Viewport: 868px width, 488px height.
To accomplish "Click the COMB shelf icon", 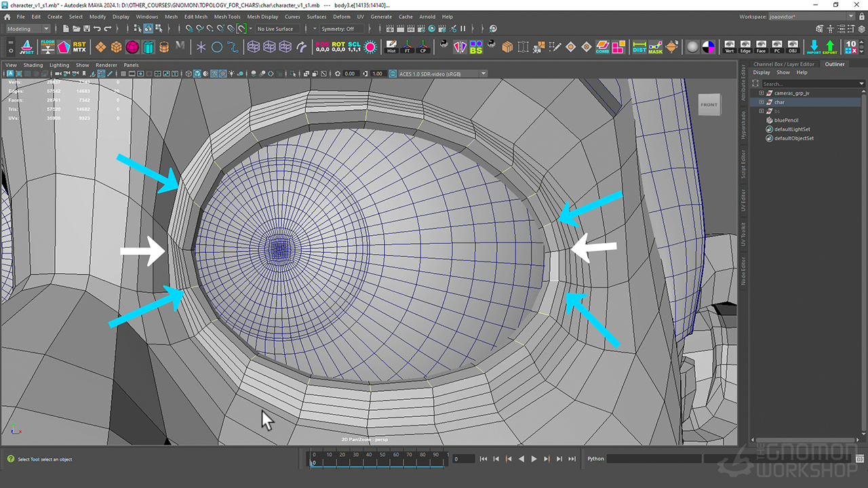I will pos(602,47).
